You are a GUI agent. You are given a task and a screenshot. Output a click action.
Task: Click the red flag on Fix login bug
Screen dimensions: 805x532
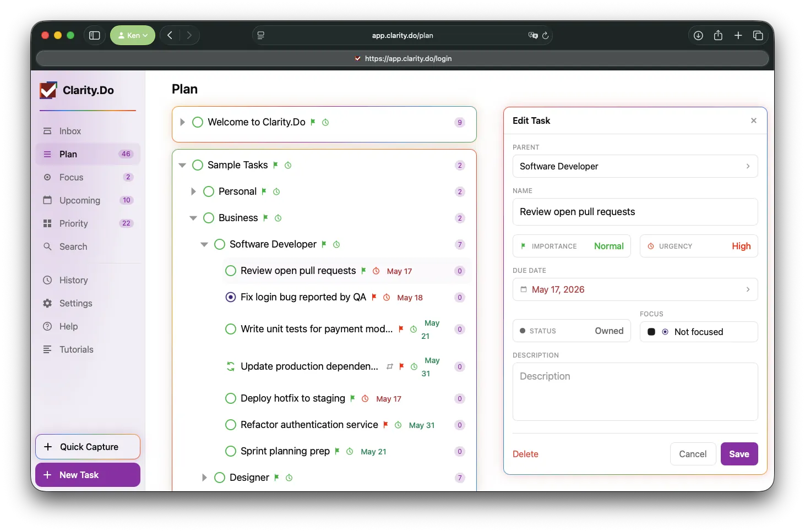tap(374, 297)
